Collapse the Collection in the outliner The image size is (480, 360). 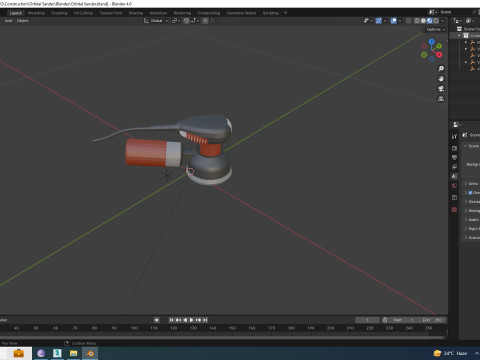459,35
